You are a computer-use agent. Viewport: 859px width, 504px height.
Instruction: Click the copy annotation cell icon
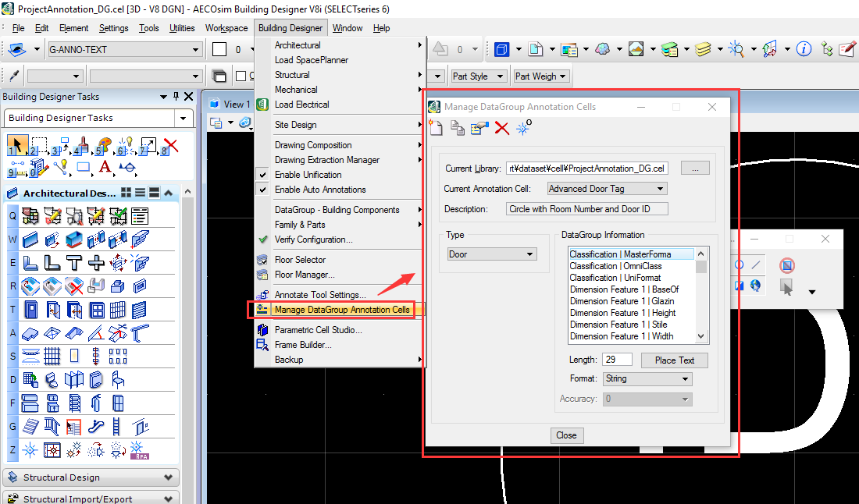tap(458, 128)
